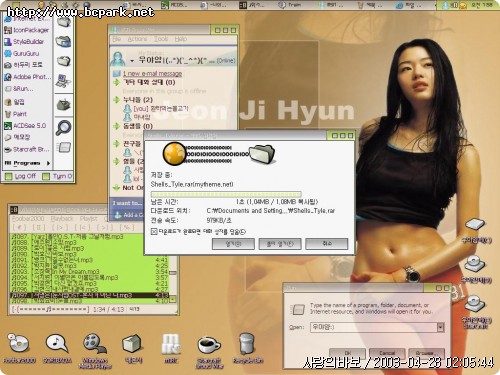Expand the Not Online contact group
This screenshot has height=375, width=500.
(117, 188)
